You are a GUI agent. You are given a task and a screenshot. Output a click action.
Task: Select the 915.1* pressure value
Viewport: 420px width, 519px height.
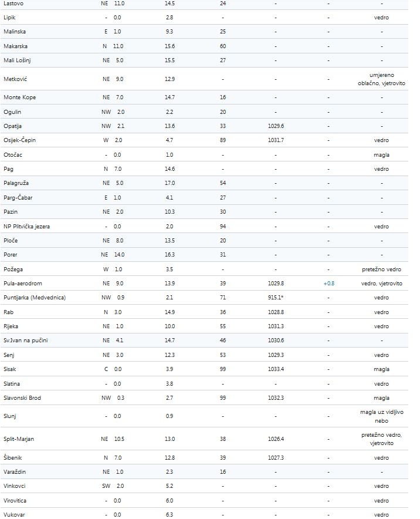275,298
